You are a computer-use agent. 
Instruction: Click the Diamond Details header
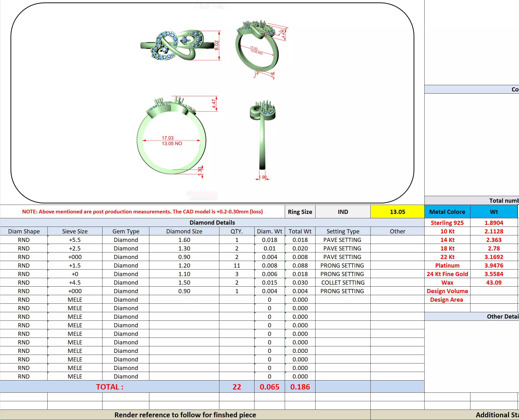[x=212, y=222]
